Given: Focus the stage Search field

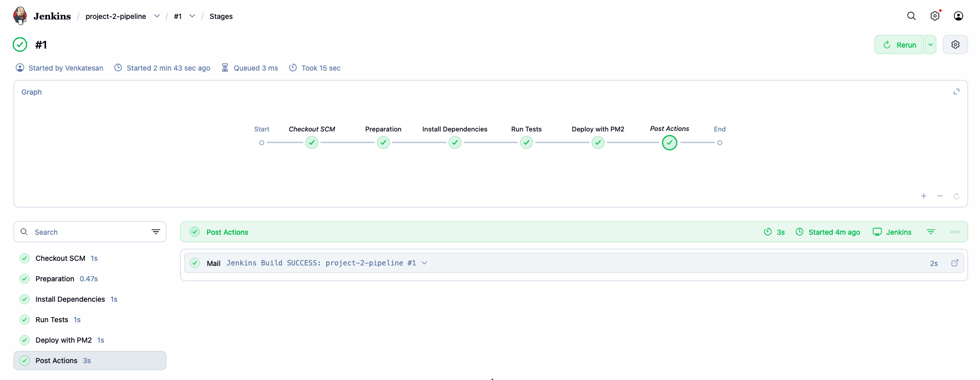Looking at the screenshot, I should (x=90, y=232).
